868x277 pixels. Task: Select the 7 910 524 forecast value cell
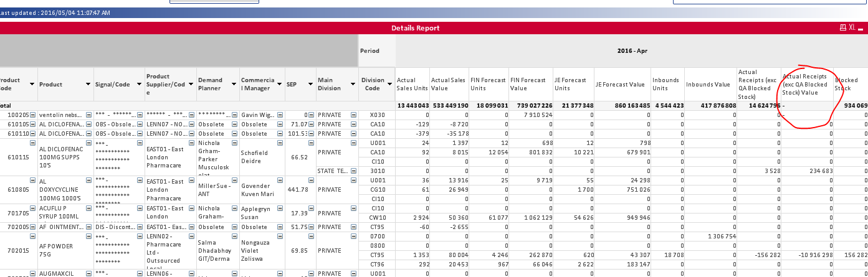pos(530,115)
